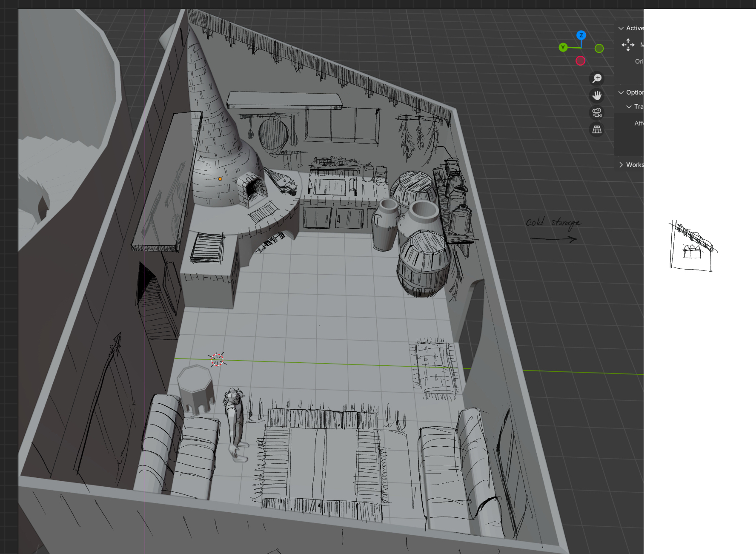Viewport: 756px width, 554px height.
Task: Click the hand pan view button
Action: [597, 95]
